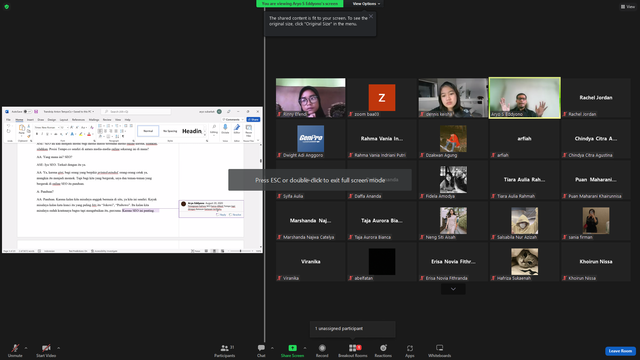Viewport: 640px width, 360px height.
Task: Select Aryo S Eddyono's video tile
Action: tap(524, 98)
